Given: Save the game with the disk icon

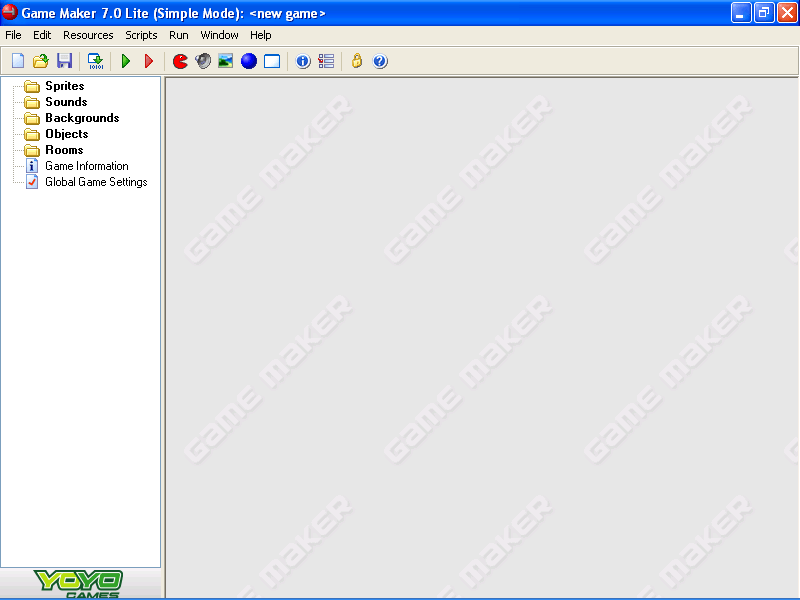Looking at the screenshot, I should pos(64,61).
